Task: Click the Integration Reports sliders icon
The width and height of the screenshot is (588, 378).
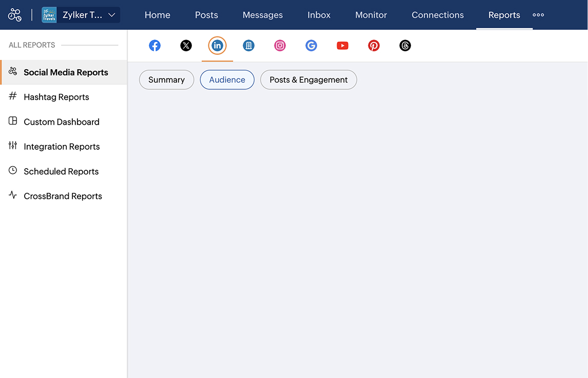Action: coord(13,146)
